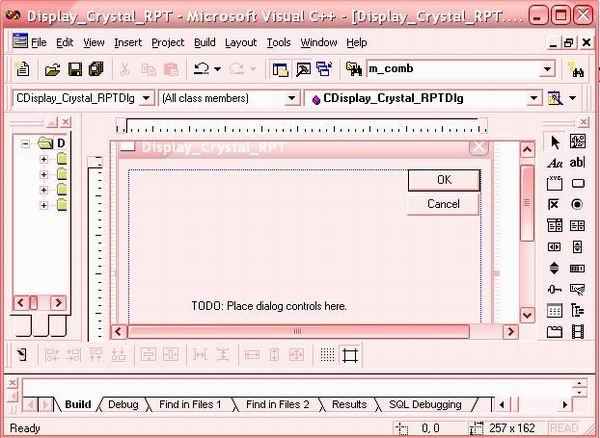Open the Project menu

(168, 42)
